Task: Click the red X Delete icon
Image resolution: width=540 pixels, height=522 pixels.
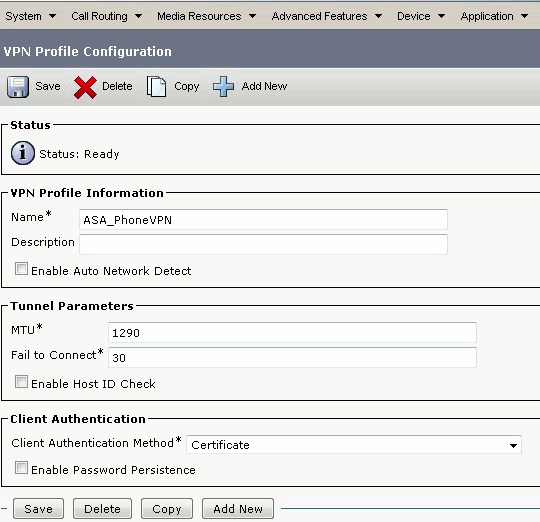Action: tap(85, 87)
